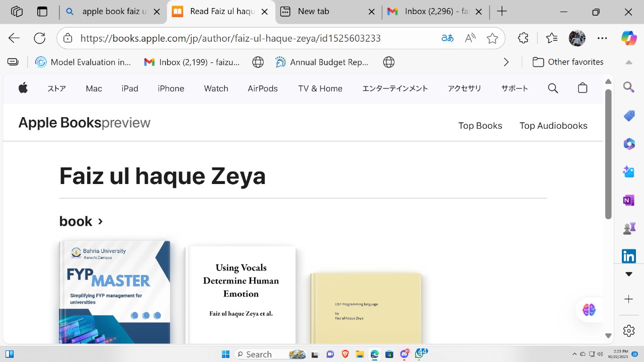This screenshot has width=644, height=362.
Task: Open the shopping bag icon
Action: [583, 88]
